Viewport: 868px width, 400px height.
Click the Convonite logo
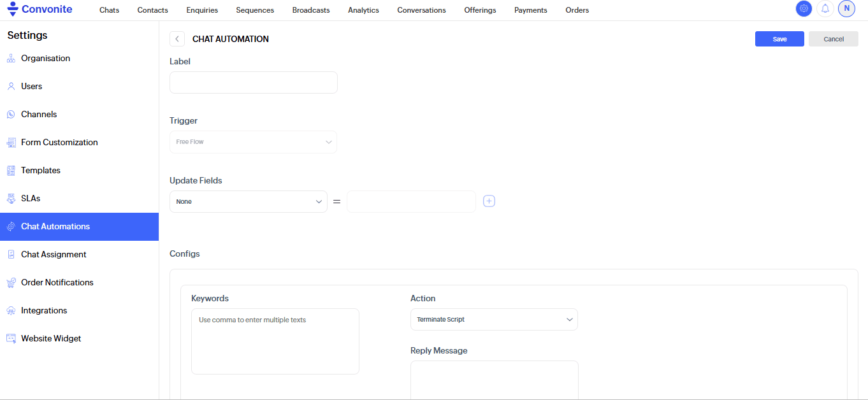click(40, 10)
